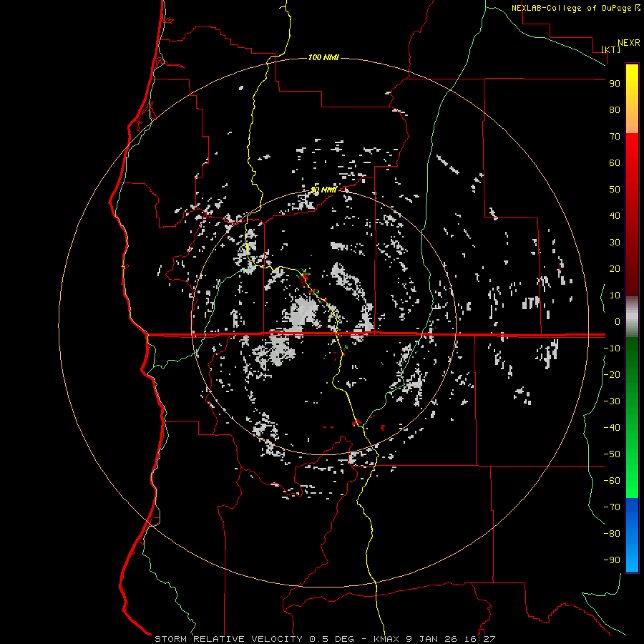Click the 9 JAN 26 date text

[x=431, y=639]
